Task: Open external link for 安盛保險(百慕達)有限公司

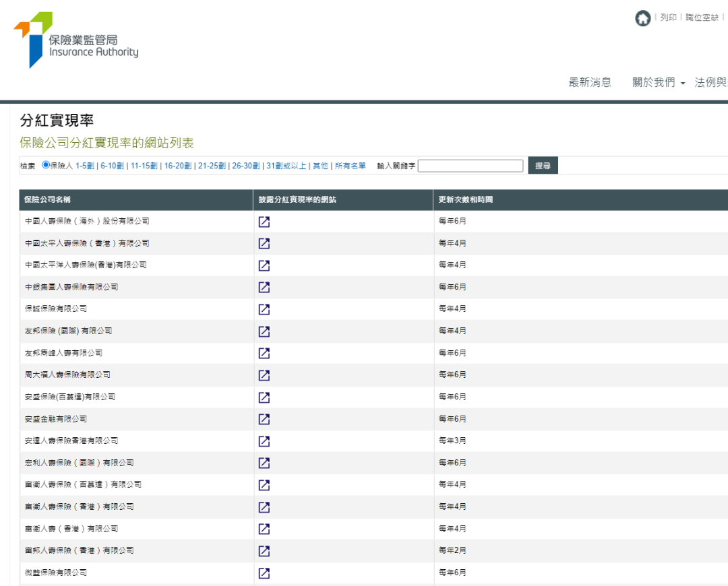Action: 264,397
